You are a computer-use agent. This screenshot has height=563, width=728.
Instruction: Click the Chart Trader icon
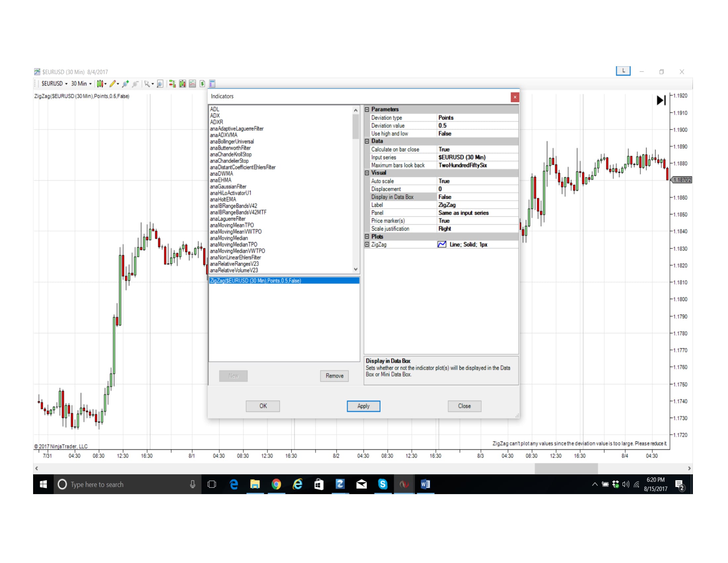pyautogui.click(x=172, y=84)
